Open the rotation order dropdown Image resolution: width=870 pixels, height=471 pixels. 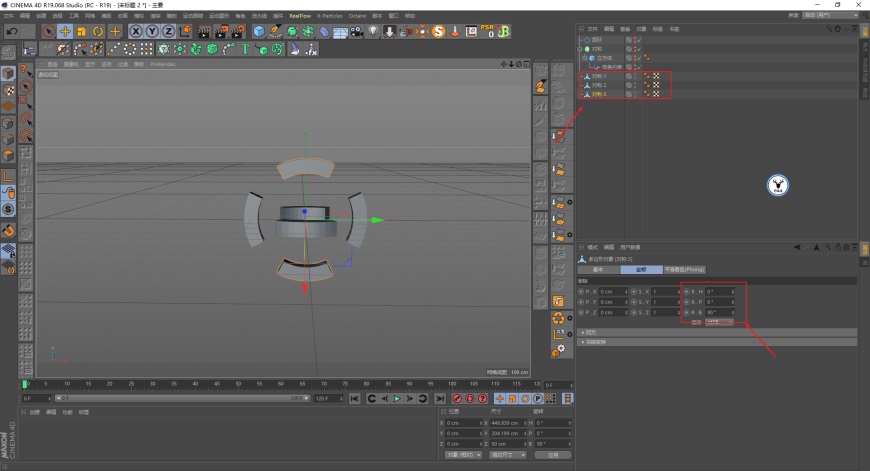click(719, 322)
